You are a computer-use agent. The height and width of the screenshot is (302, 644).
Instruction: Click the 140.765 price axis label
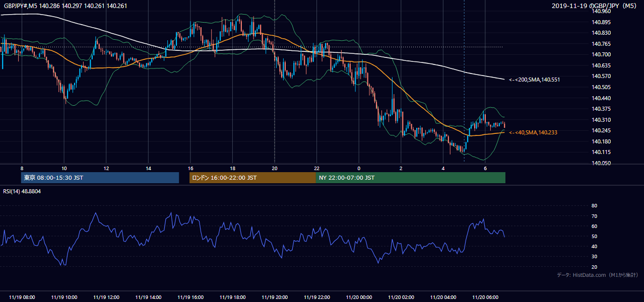coord(601,44)
